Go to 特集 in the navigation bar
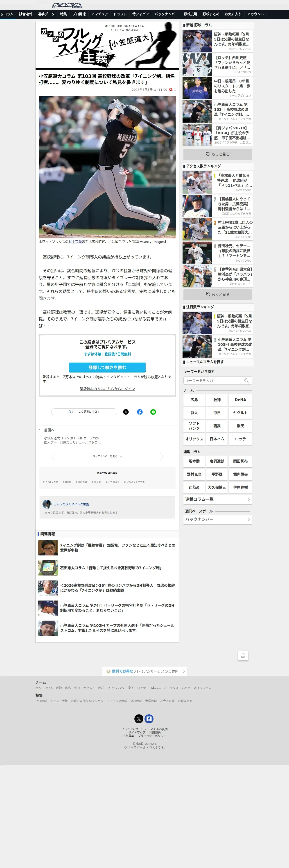The image size is (289, 868). click(x=63, y=14)
